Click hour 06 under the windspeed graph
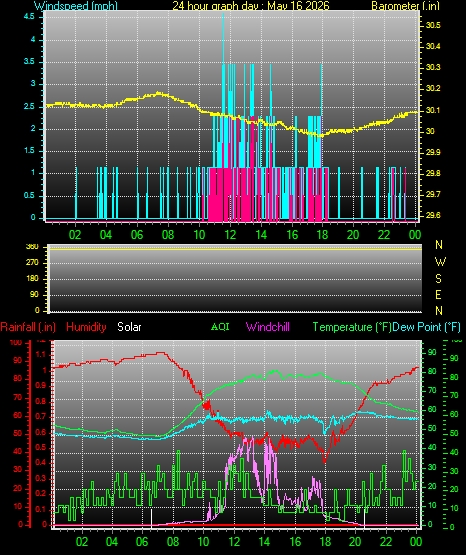 click(137, 234)
